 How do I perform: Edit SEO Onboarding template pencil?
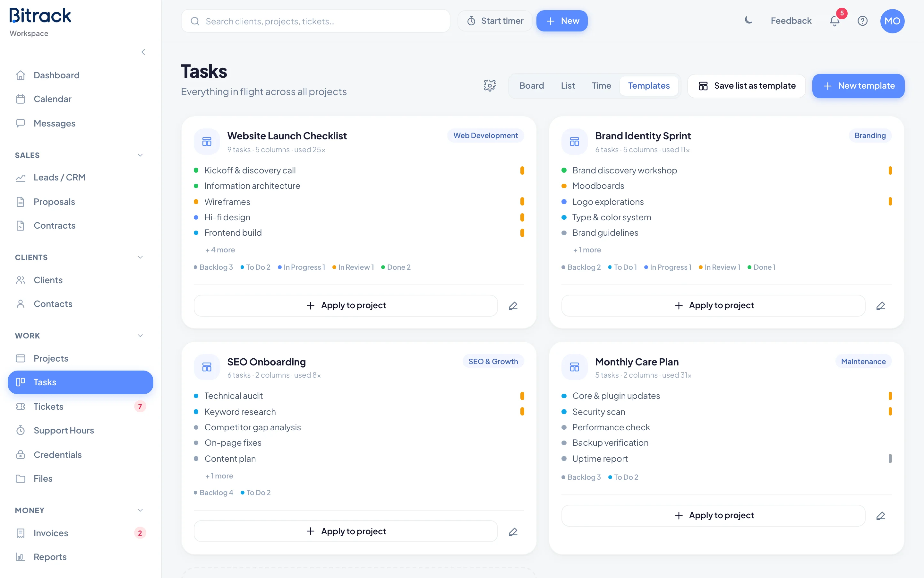point(513,532)
